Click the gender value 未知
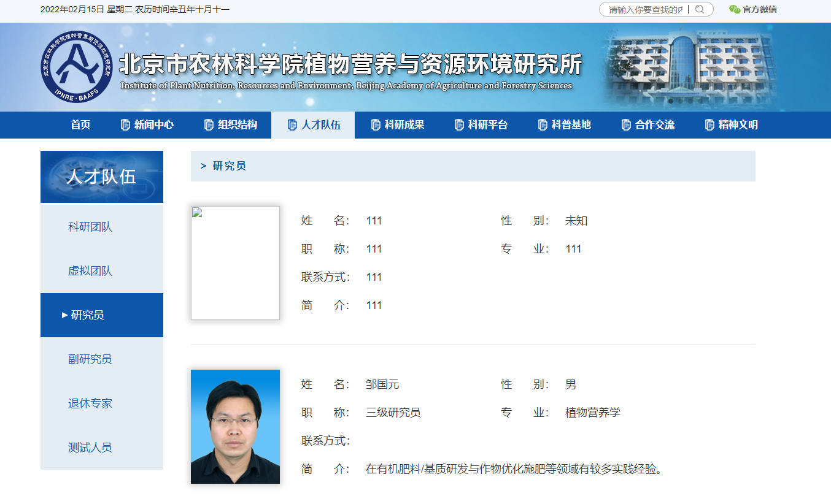831x504 pixels. tap(576, 221)
